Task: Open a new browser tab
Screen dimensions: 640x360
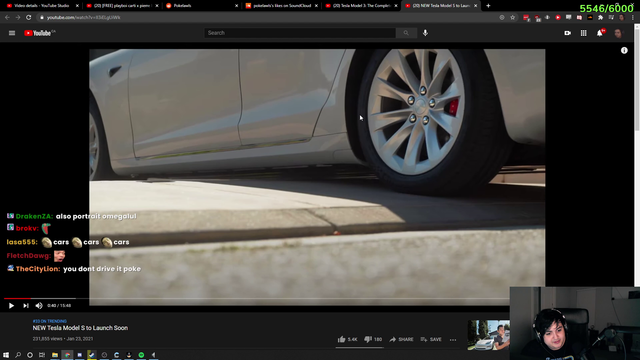Action: pos(488,6)
